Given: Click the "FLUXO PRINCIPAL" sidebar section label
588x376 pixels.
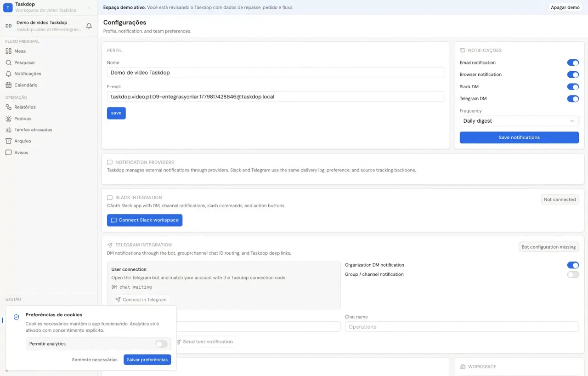Looking at the screenshot, I should click(x=23, y=41).
